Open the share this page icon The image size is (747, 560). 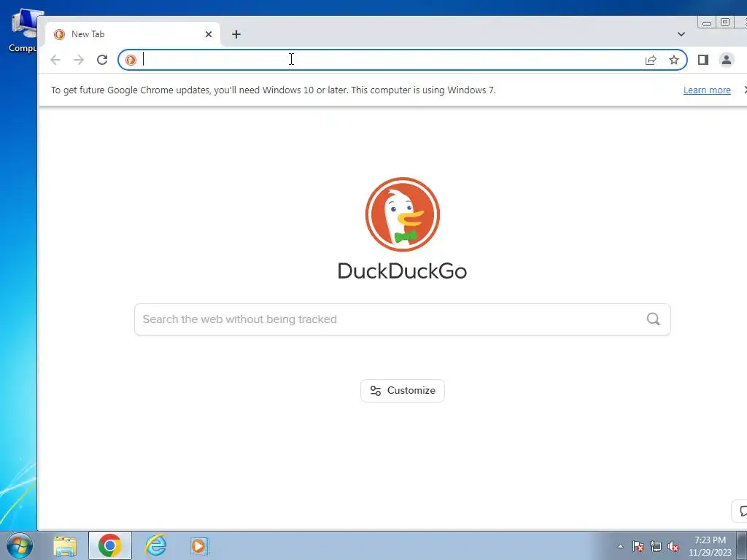tap(651, 60)
